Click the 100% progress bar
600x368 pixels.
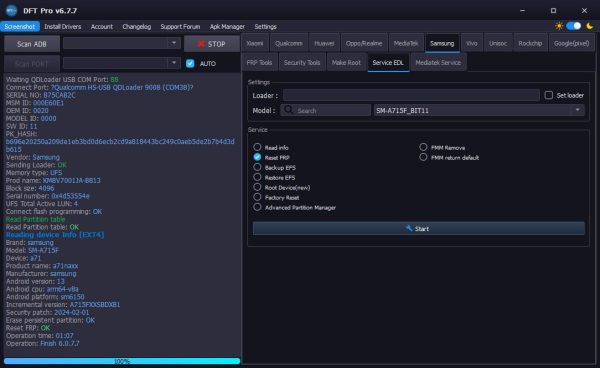pos(122,361)
